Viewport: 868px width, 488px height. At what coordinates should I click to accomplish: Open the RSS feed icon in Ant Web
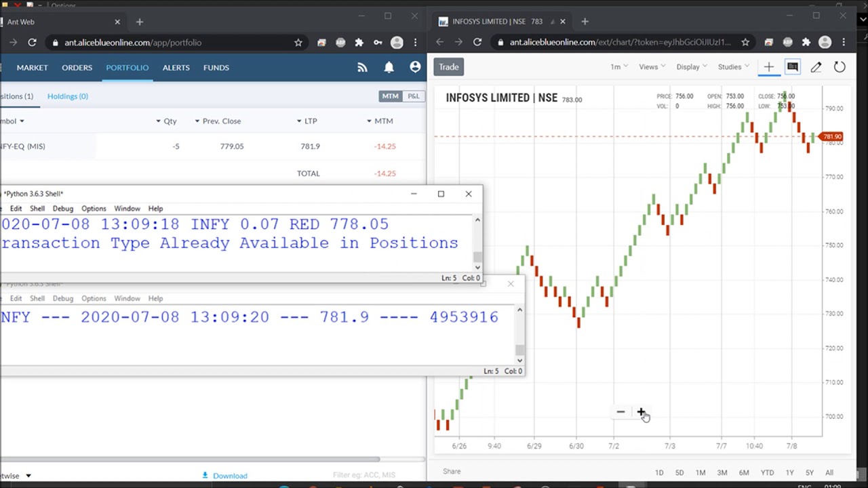(362, 67)
